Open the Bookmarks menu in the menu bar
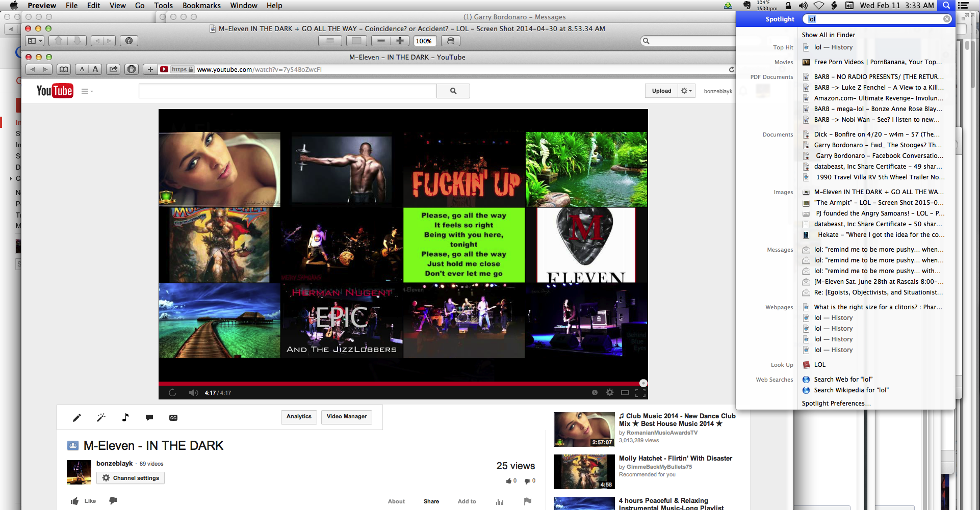This screenshot has width=980, height=510. click(201, 6)
